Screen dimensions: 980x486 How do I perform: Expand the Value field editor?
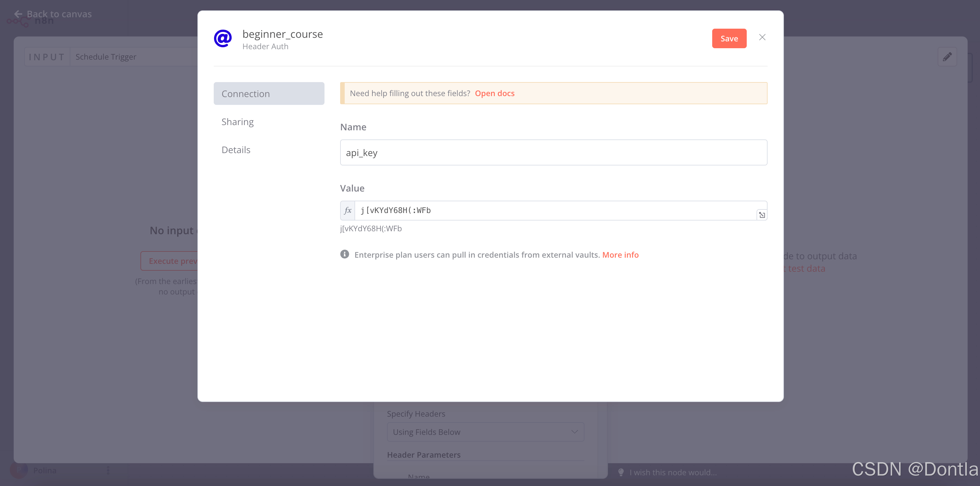pyautogui.click(x=762, y=215)
